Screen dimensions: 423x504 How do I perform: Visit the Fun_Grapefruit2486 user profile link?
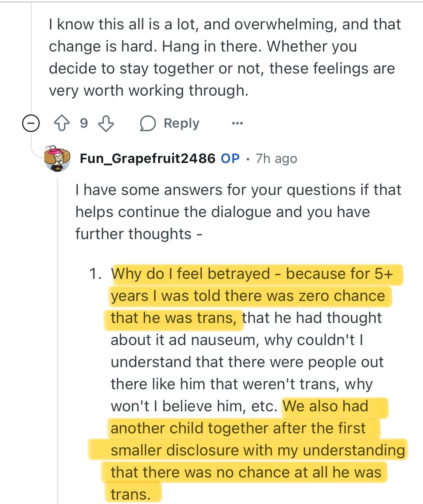coord(147,158)
